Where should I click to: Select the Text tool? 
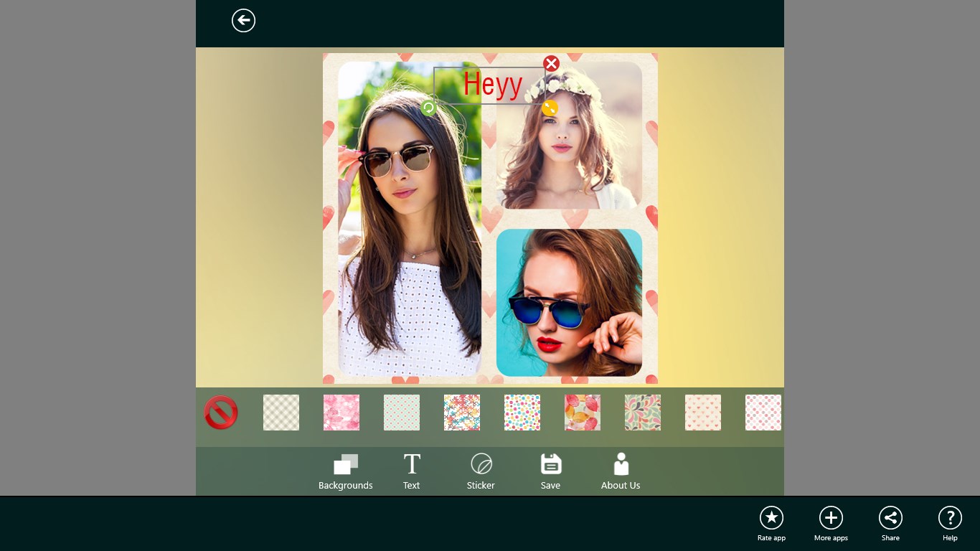tap(411, 471)
